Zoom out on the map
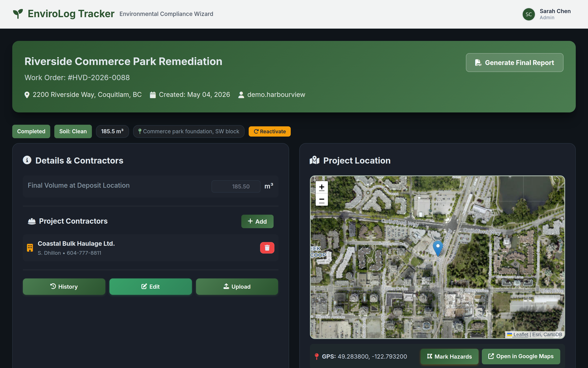Screen dimensions: 588x368 click(x=321, y=200)
